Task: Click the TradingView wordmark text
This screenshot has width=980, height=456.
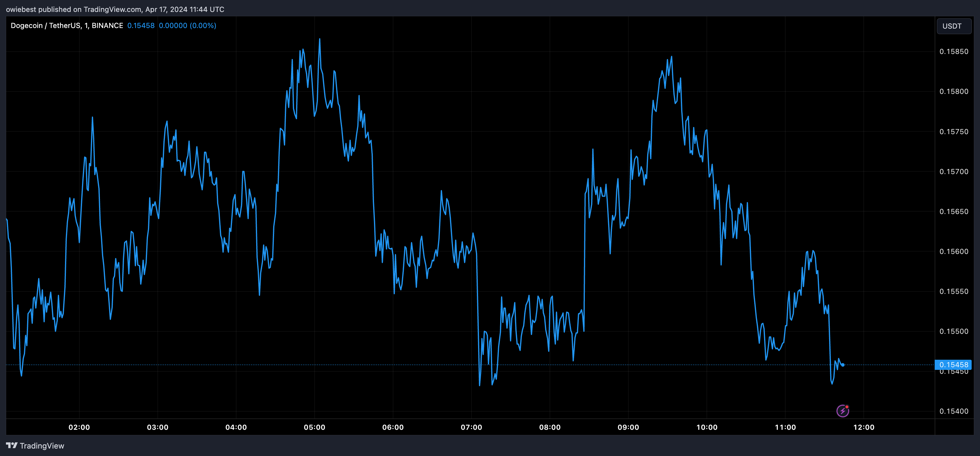Action: pos(42,446)
